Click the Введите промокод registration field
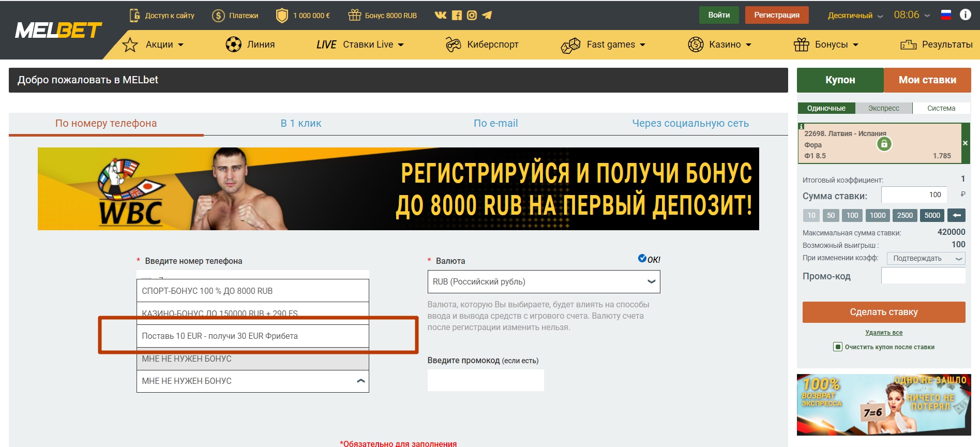 486,380
